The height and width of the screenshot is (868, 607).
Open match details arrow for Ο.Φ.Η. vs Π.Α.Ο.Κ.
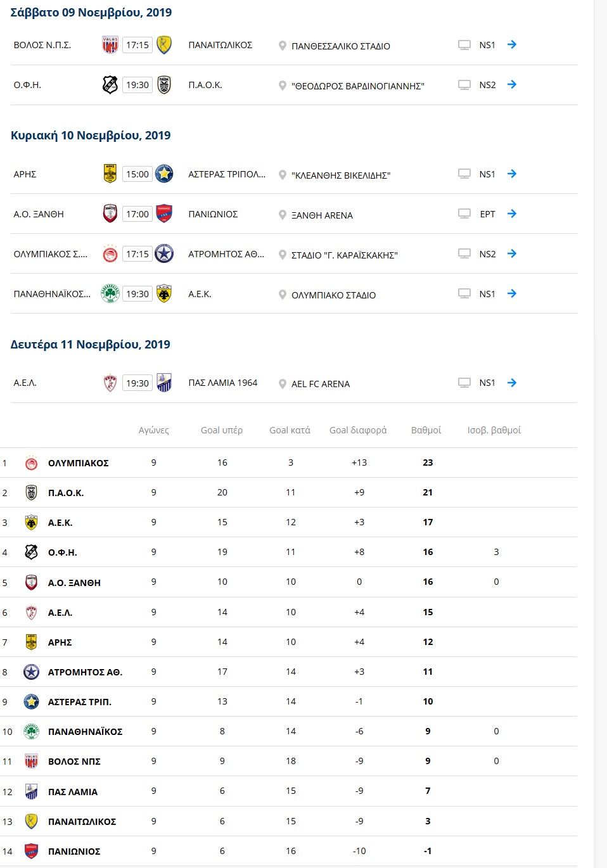click(x=512, y=85)
